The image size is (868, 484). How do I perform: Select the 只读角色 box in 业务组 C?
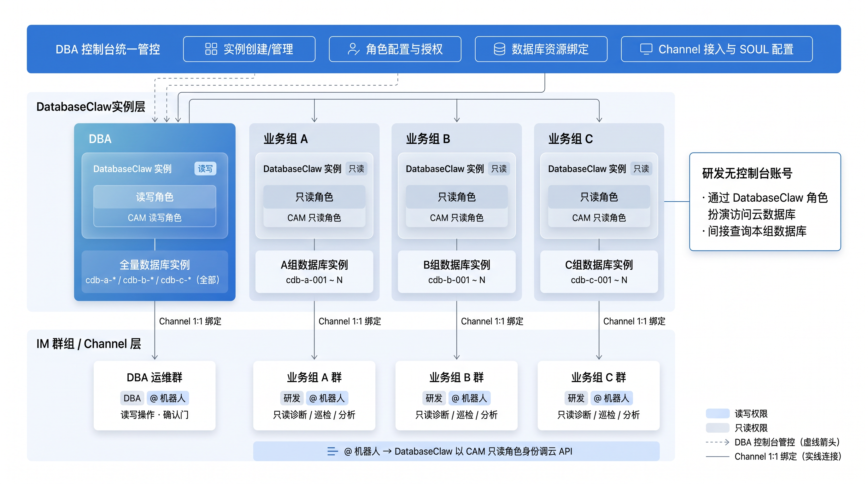pyautogui.click(x=599, y=197)
